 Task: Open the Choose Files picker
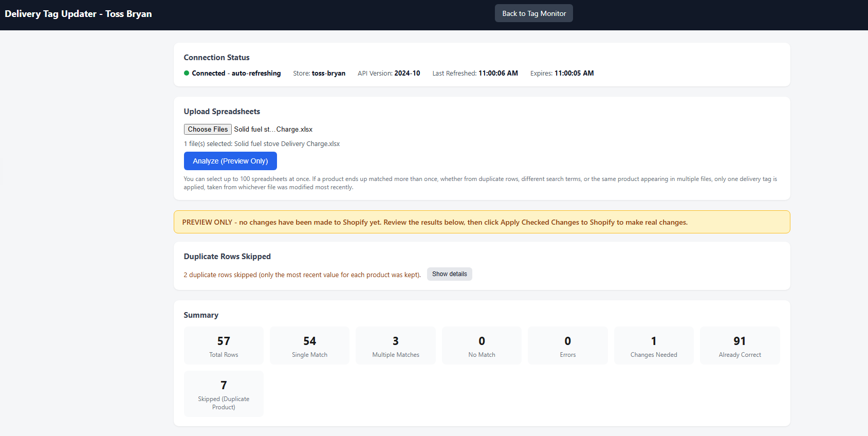pyautogui.click(x=208, y=130)
